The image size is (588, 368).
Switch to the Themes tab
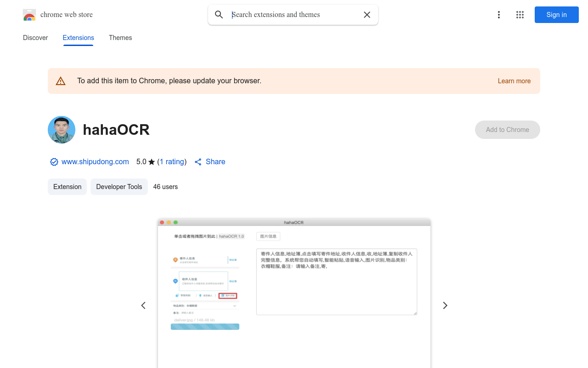pyautogui.click(x=120, y=38)
